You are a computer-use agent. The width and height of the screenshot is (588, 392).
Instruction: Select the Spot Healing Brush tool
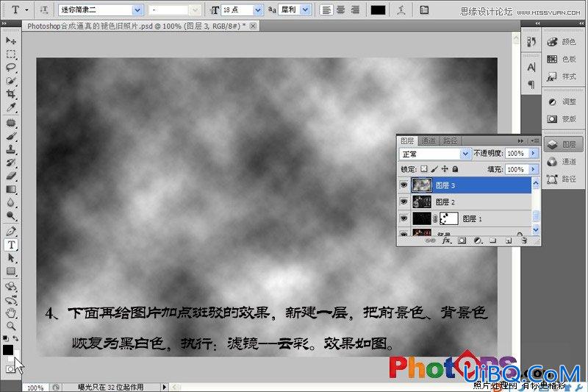[11, 123]
